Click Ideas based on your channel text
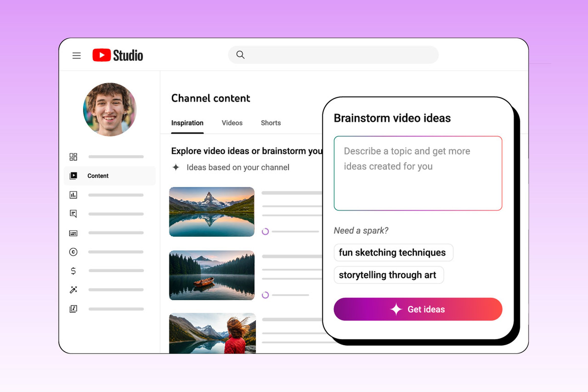This screenshot has width=588, height=392. 238,167
